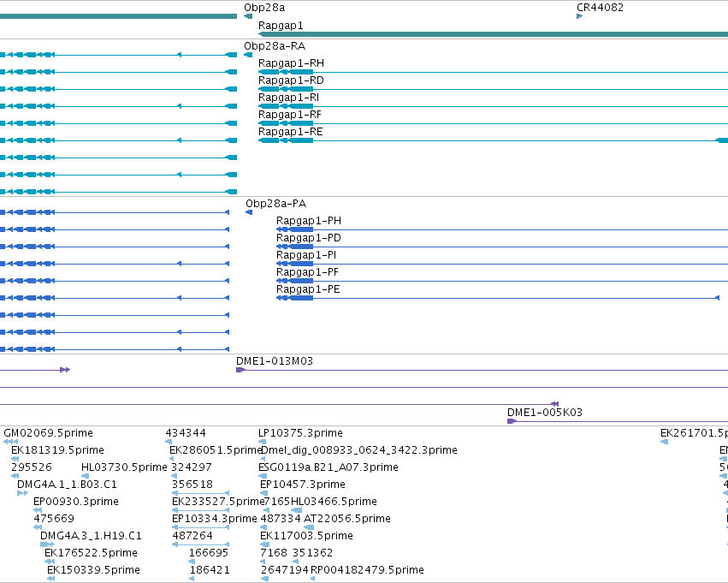Select the Rapgap1-PF CDS label
Viewport: 728px width, 583px height.
pyautogui.click(x=307, y=272)
